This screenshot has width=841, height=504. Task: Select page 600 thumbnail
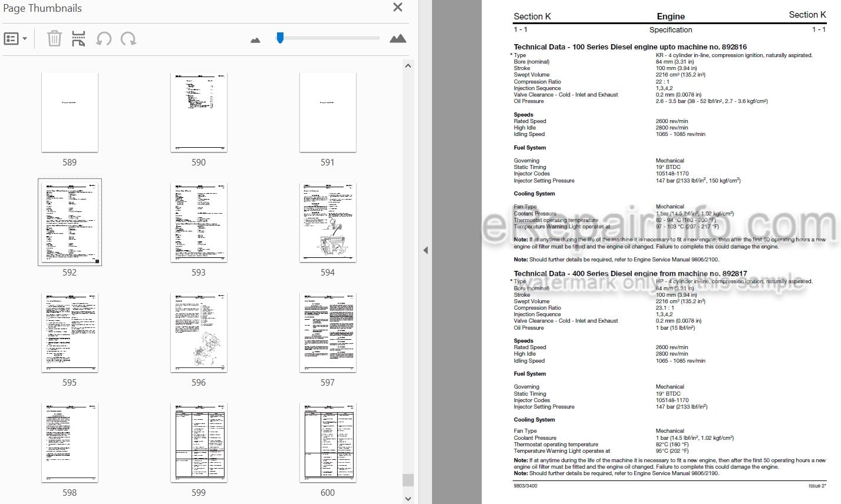[328, 443]
